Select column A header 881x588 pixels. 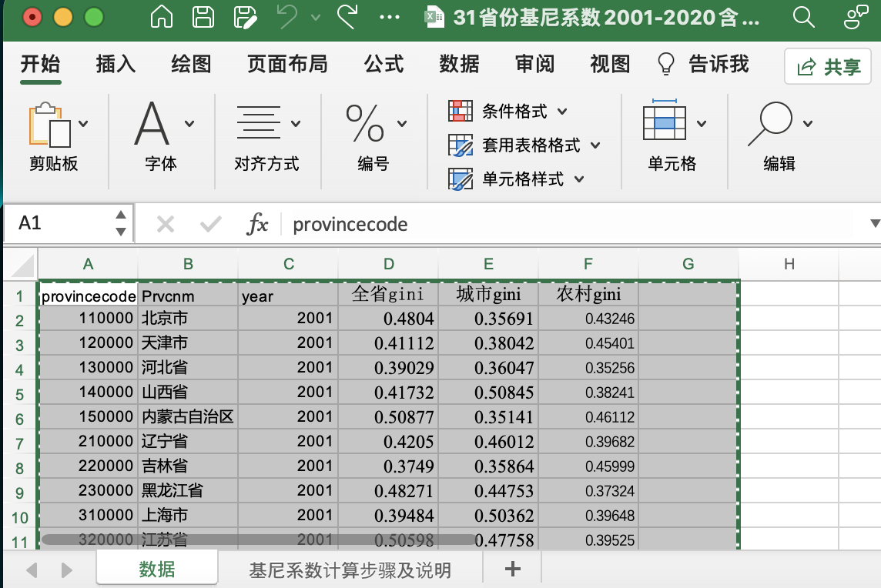[89, 264]
